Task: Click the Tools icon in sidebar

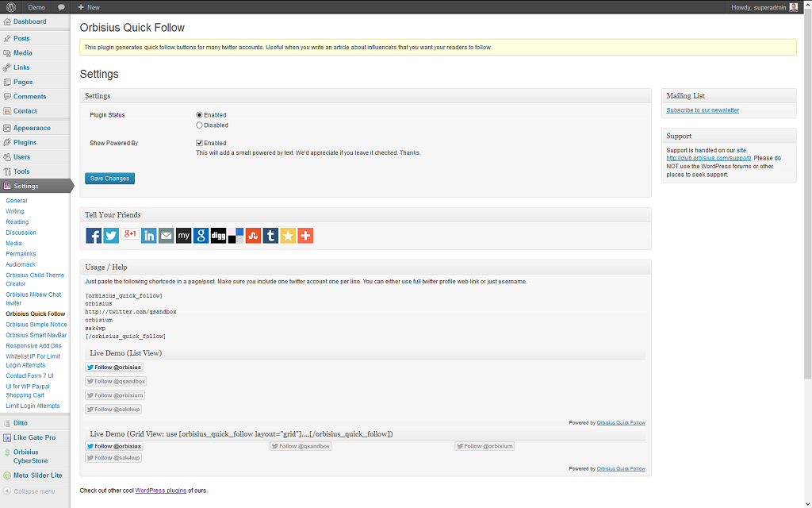Action: point(6,171)
